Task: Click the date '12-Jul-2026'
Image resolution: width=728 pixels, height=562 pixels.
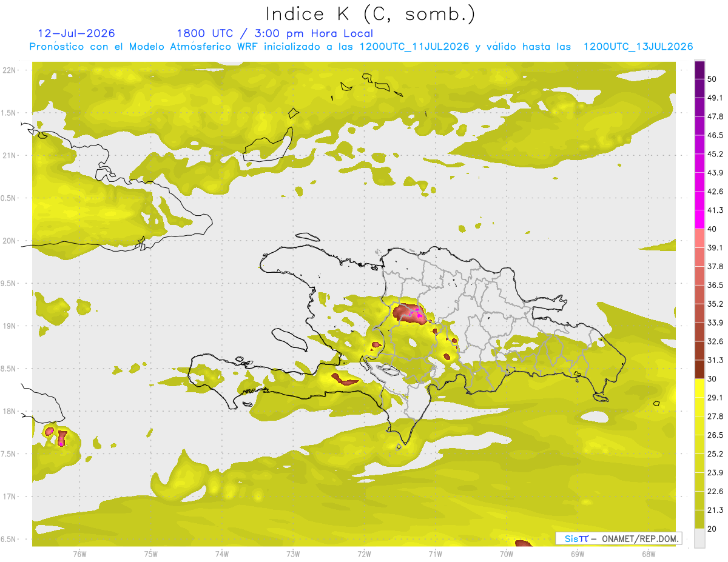Action: click(x=76, y=33)
